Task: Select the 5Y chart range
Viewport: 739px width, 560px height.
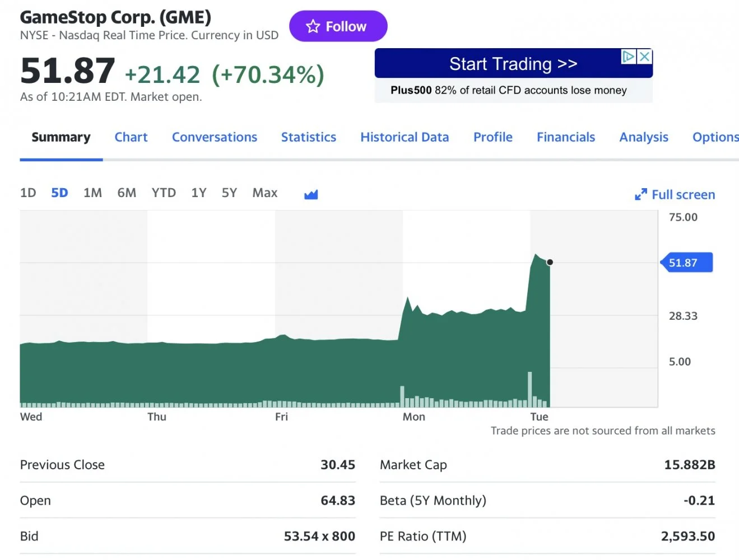Action: pos(229,193)
